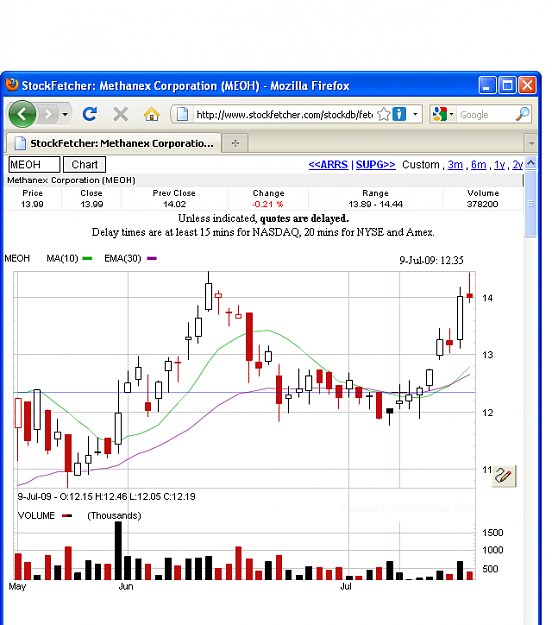The image size is (552, 625).
Task: Go back with the green back arrow
Action: (22, 114)
